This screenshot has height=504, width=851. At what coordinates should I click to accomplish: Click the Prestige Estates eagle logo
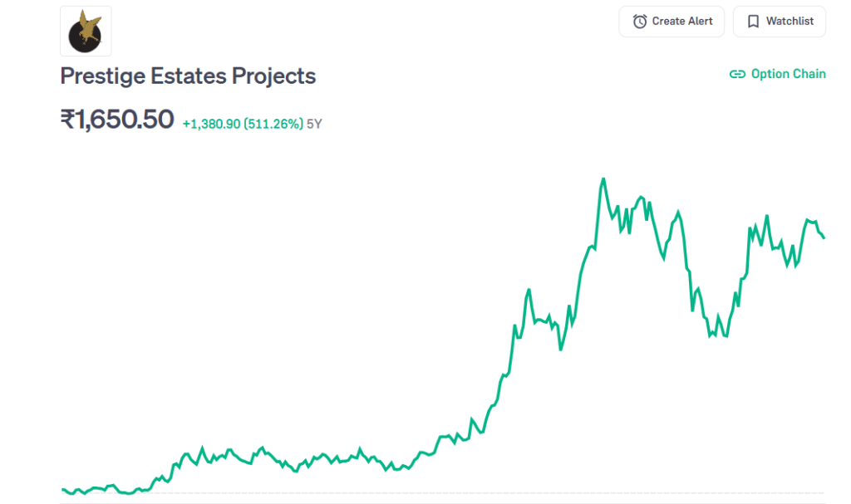point(86,31)
